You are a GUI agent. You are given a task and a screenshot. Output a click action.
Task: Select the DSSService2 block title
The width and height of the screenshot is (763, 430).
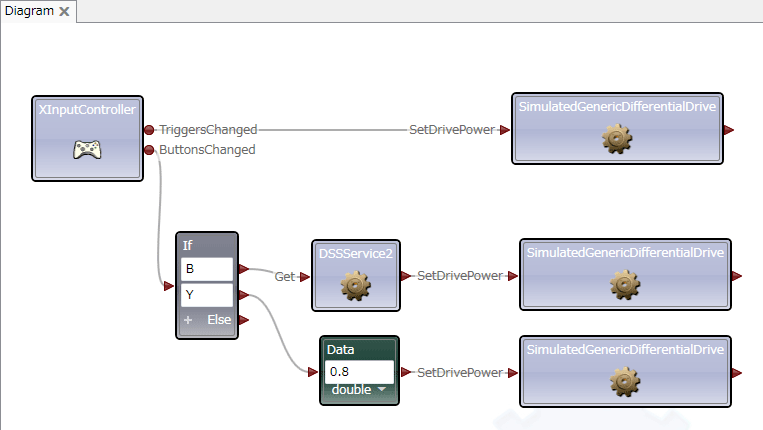click(356, 253)
